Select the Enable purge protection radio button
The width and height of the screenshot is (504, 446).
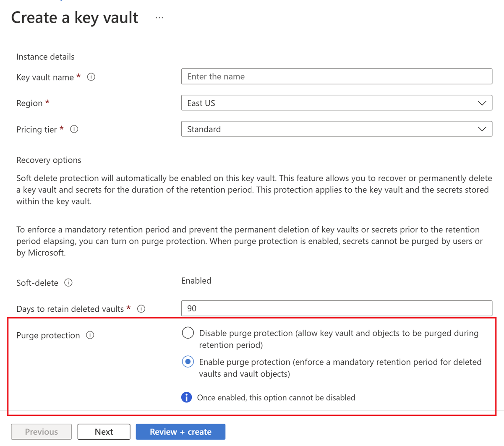click(x=188, y=361)
